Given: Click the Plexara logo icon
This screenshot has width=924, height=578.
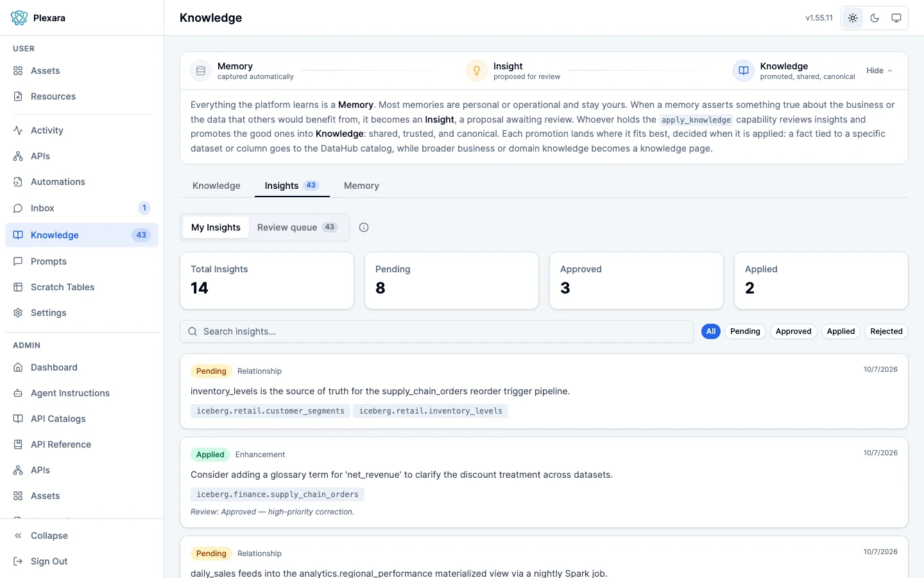Looking at the screenshot, I should pyautogui.click(x=19, y=18).
